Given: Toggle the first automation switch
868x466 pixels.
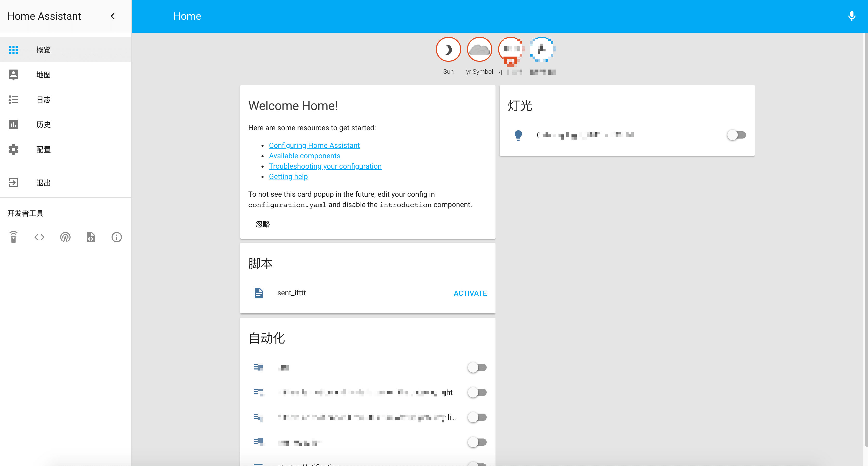Looking at the screenshot, I should (x=477, y=367).
